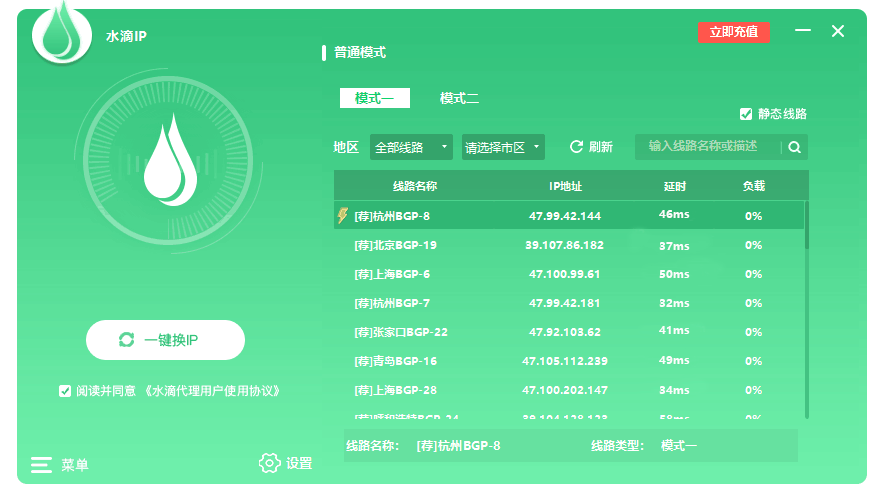
Task: Click the lightning bolt icon on 杭州BGP-8
Action: pos(342,215)
